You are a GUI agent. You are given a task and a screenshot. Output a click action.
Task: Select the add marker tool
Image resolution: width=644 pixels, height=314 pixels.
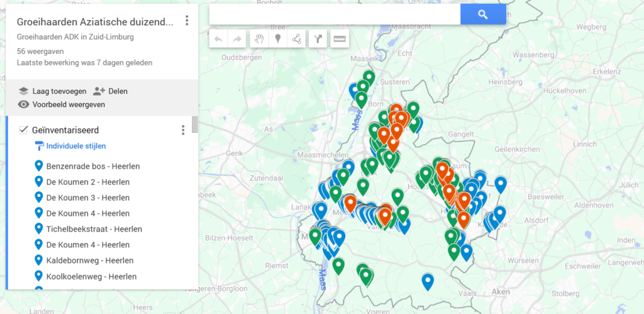277,39
